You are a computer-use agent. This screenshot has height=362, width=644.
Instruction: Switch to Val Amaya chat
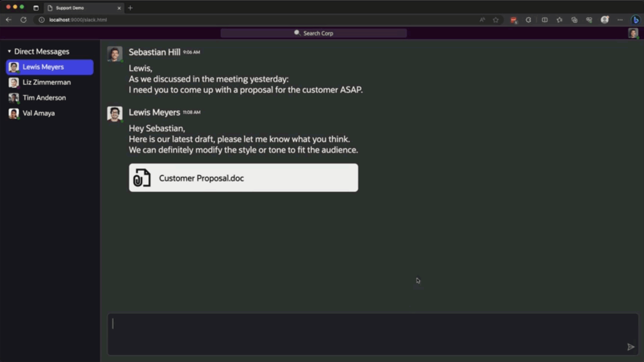[39, 113]
